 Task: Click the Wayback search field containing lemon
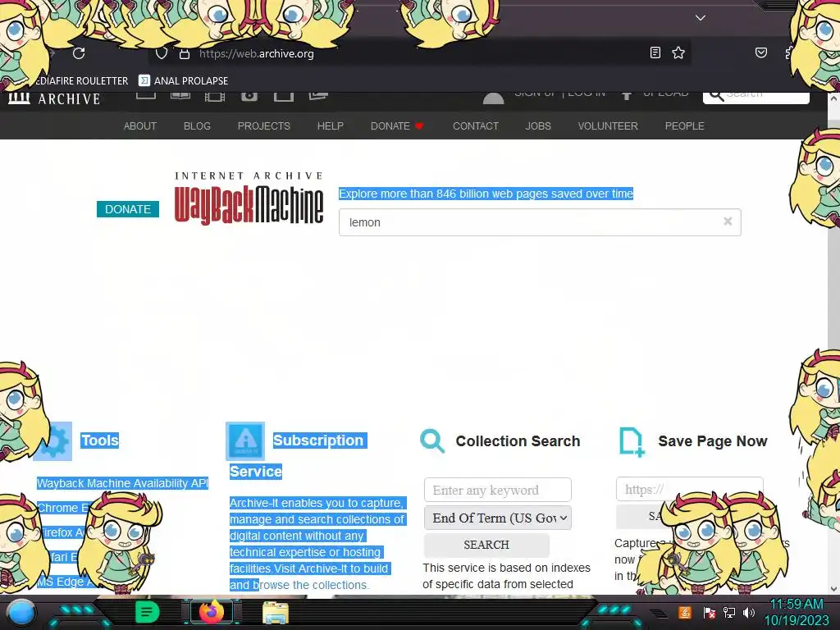coord(540,222)
